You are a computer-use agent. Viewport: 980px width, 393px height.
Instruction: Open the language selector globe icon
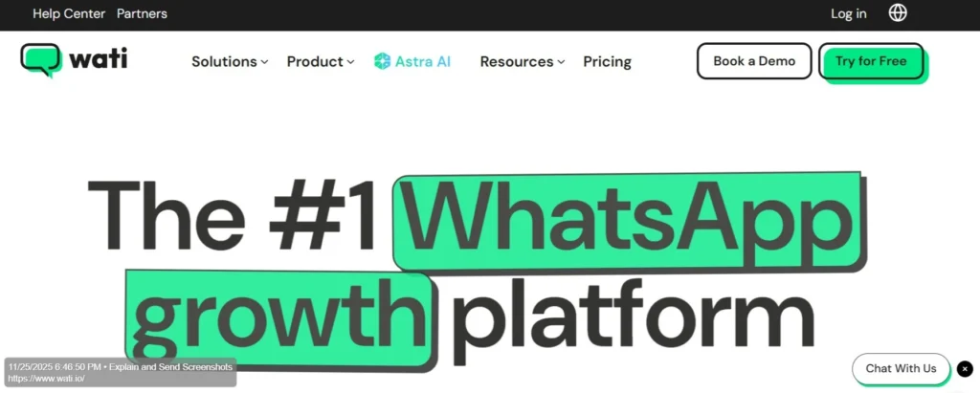point(898,13)
